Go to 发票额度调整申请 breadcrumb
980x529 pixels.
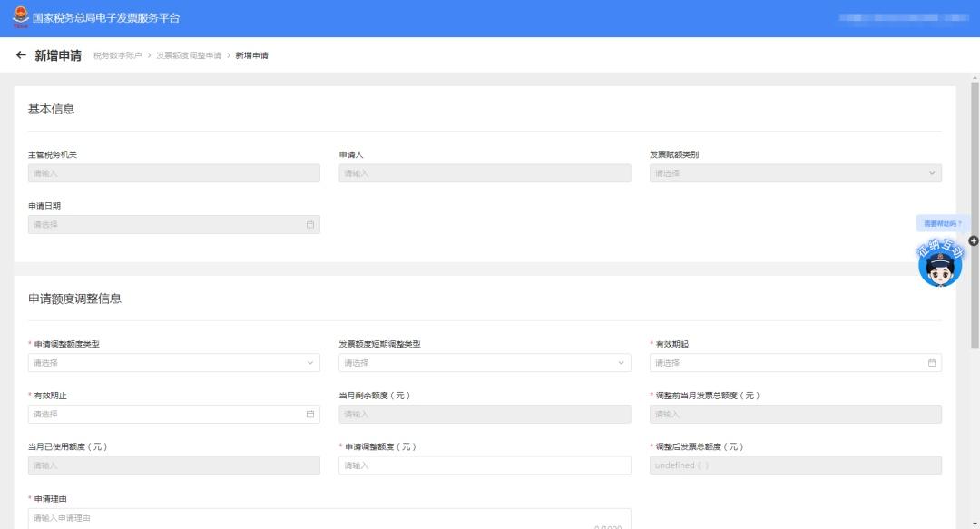click(x=189, y=55)
